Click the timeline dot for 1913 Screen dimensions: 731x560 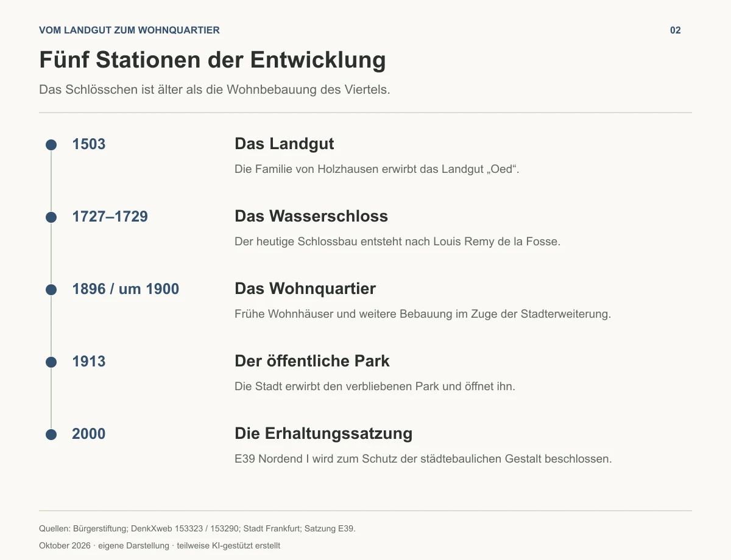click(51, 362)
